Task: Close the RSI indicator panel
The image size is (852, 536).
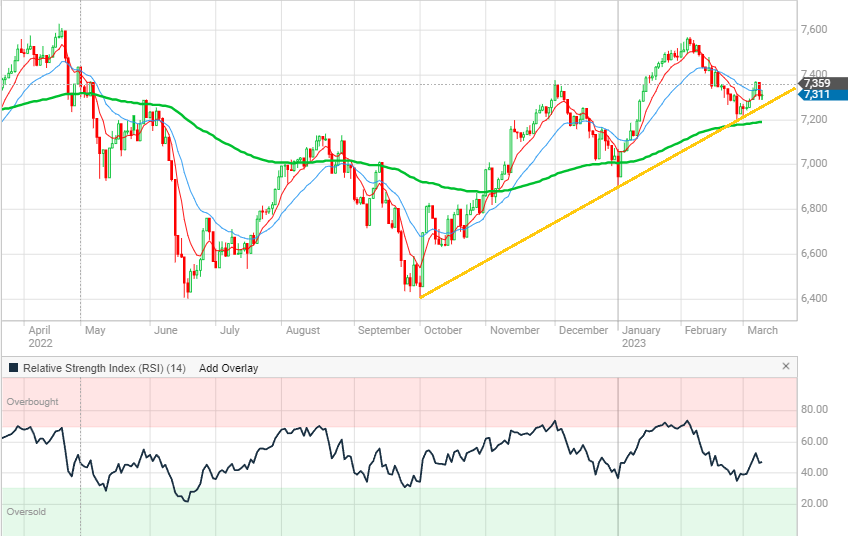Action: coord(785,367)
